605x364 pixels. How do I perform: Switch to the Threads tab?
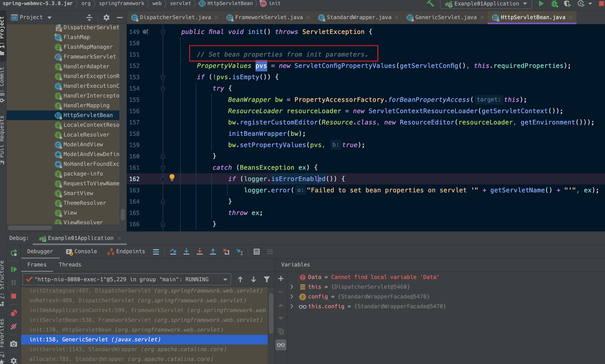coord(70,264)
